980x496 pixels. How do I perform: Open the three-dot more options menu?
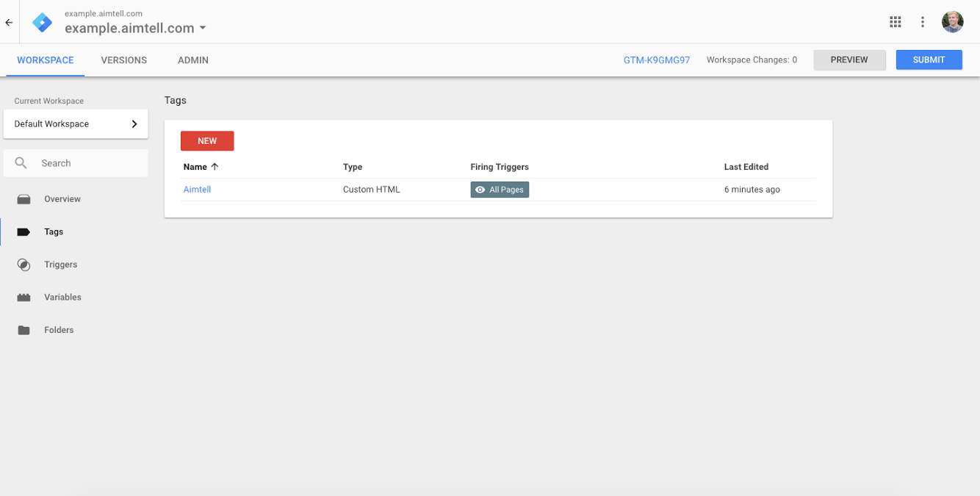coord(923,22)
